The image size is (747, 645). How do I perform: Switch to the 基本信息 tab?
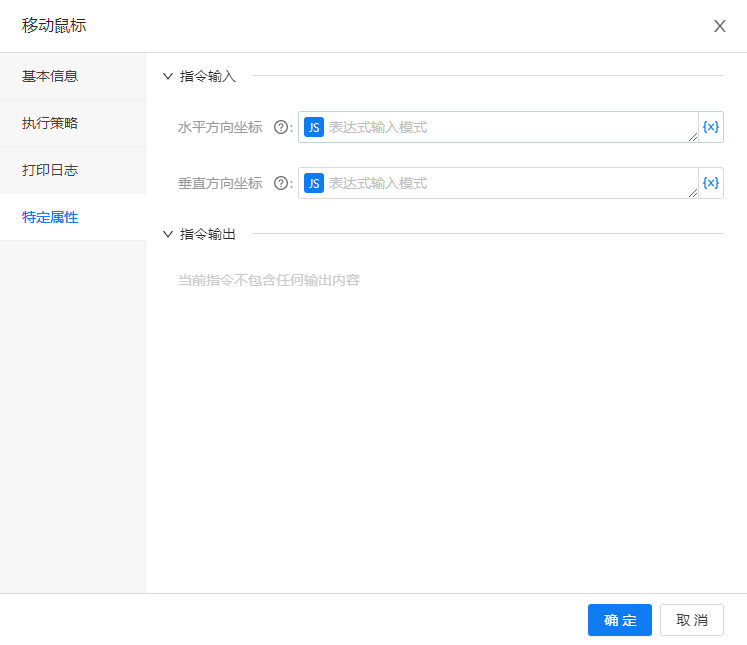pyautogui.click(x=50, y=76)
